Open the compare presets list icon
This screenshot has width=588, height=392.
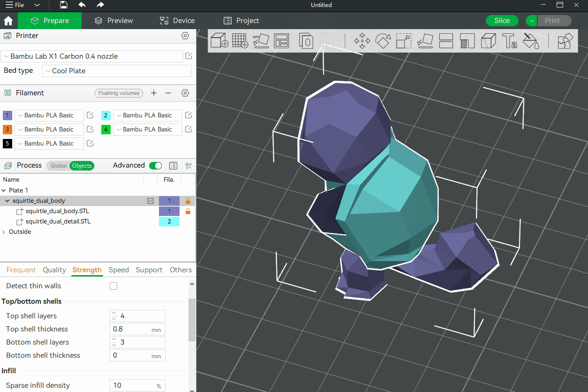click(x=173, y=166)
